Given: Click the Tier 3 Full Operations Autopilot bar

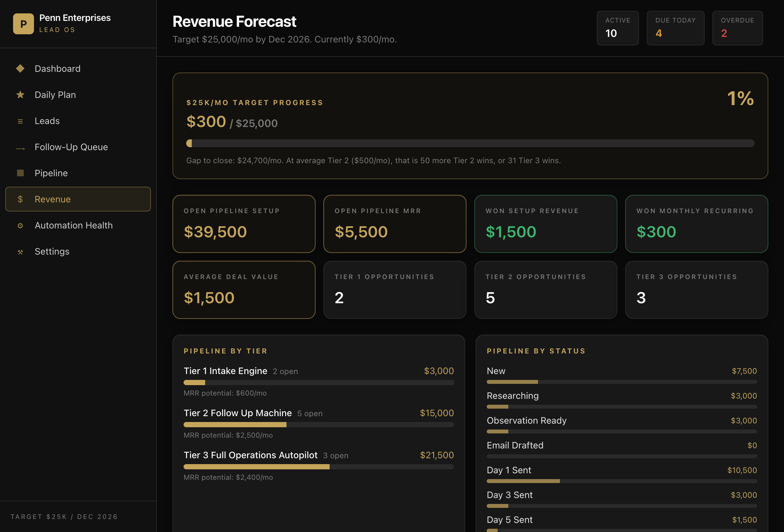Looking at the screenshot, I should pos(319,467).
